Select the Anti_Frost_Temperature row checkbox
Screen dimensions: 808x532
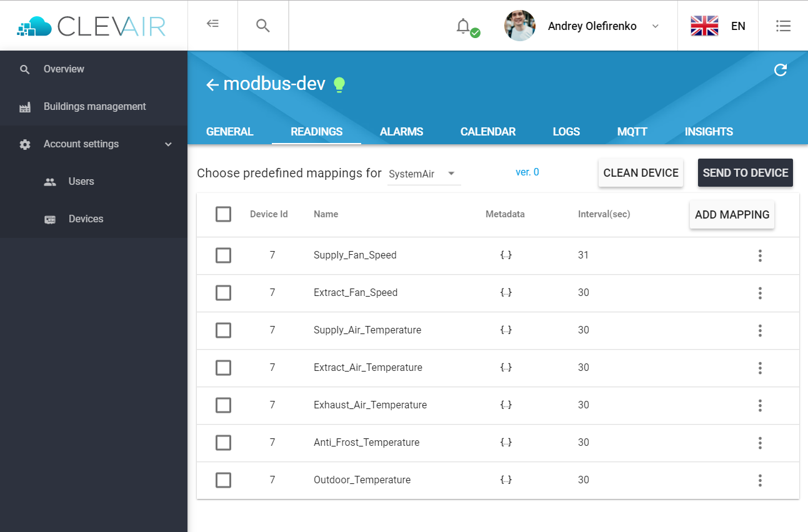pos(223,443)
